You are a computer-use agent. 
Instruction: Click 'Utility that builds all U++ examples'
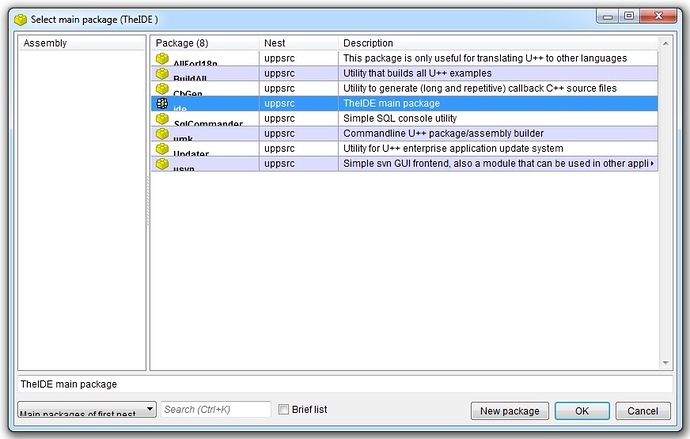click(x=417, y=73)
